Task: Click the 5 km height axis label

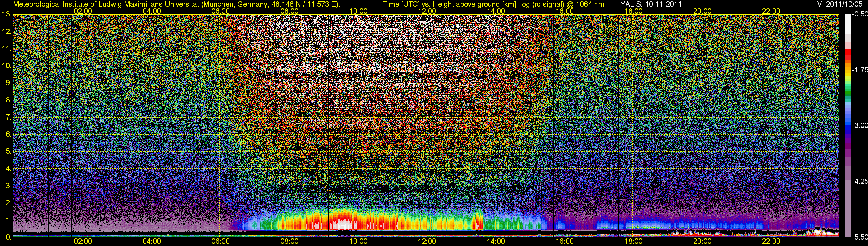Action: 8,152
